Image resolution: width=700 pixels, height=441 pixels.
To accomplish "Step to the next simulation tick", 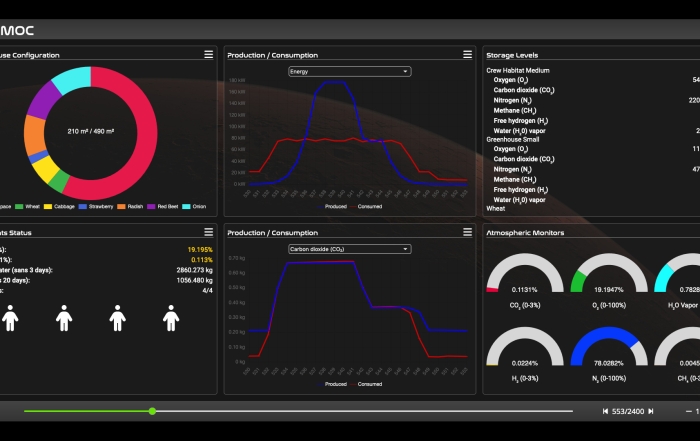I will click(x=651, y=411).
